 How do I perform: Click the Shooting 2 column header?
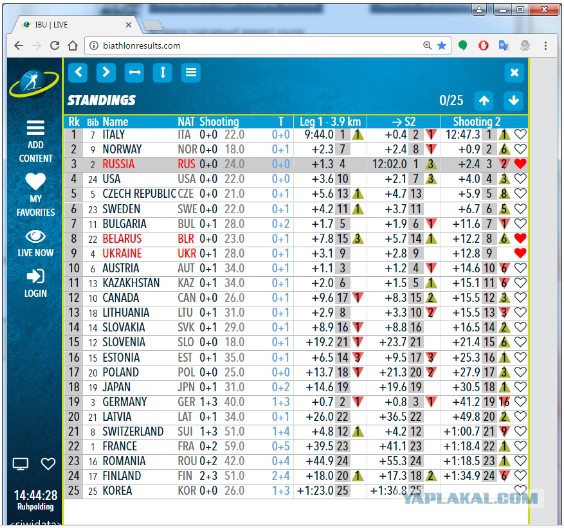(x=477, y=122)
